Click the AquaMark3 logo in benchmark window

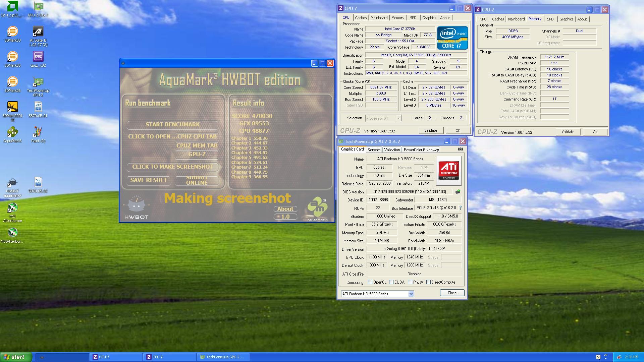tap(317, 209)
